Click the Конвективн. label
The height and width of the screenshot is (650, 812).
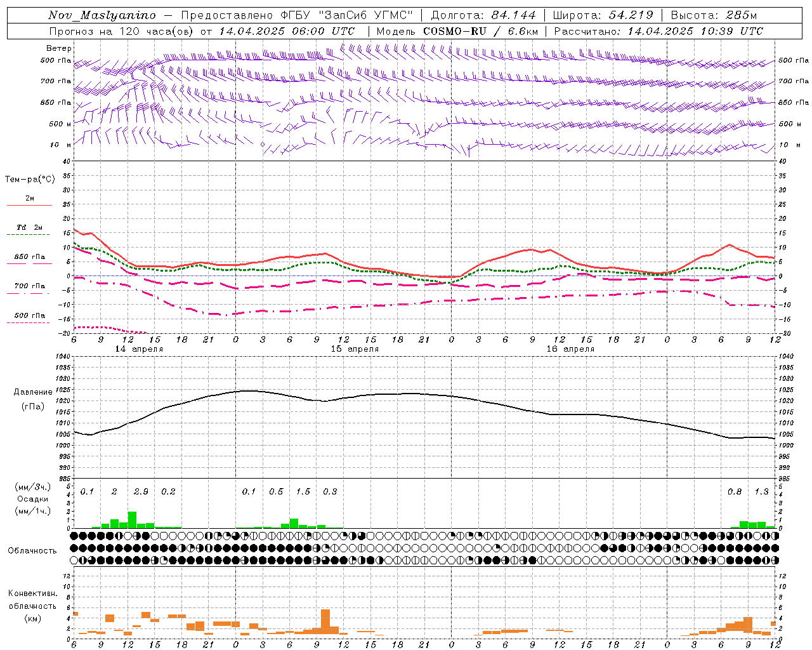32,594
